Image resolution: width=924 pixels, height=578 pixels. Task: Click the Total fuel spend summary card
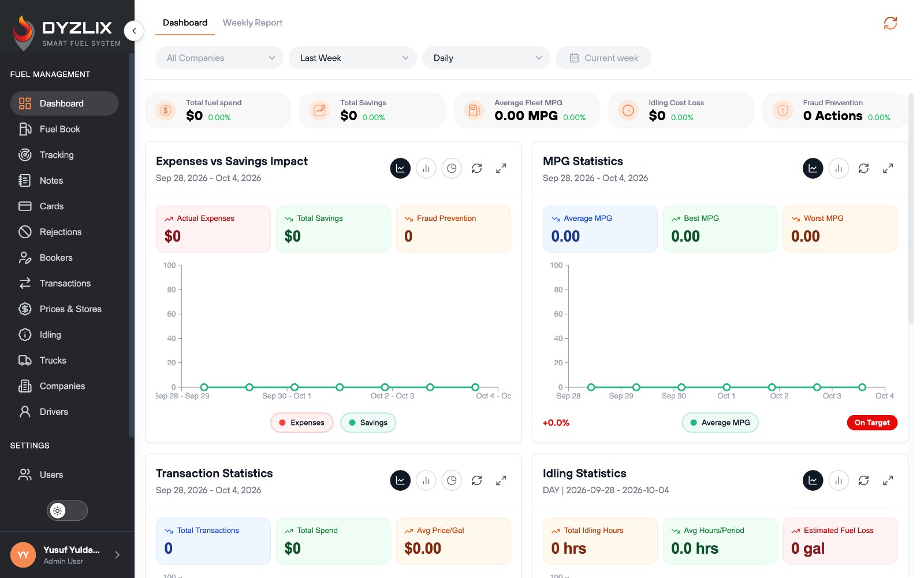[x=218, y=110]
